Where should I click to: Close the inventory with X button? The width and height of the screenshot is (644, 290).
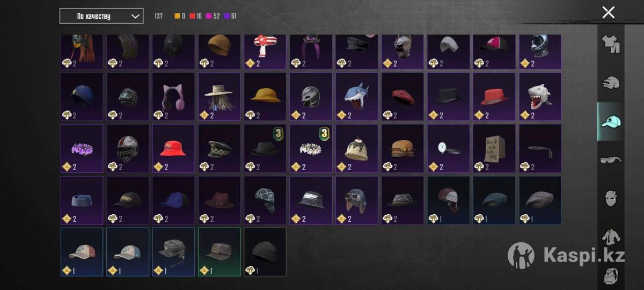pyautogui.click(x=608, y=12)
